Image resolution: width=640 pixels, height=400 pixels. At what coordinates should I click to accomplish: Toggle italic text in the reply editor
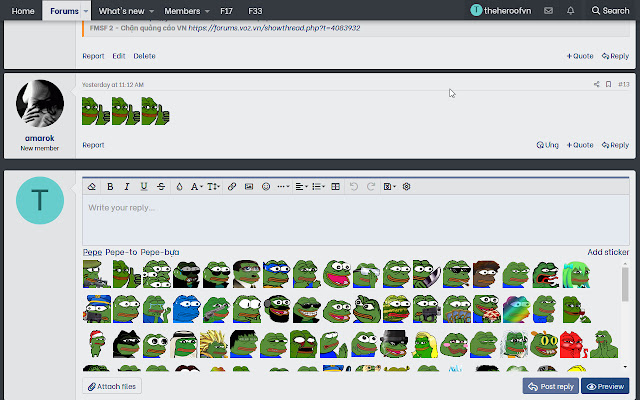(127, 186)
